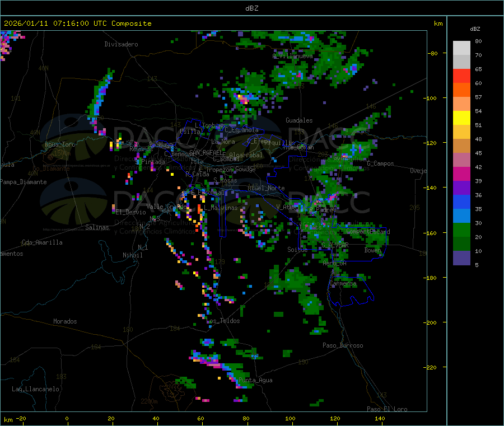Click the Guadales location label
Viewport: 504px width, 426px height.
click(299, 120)
